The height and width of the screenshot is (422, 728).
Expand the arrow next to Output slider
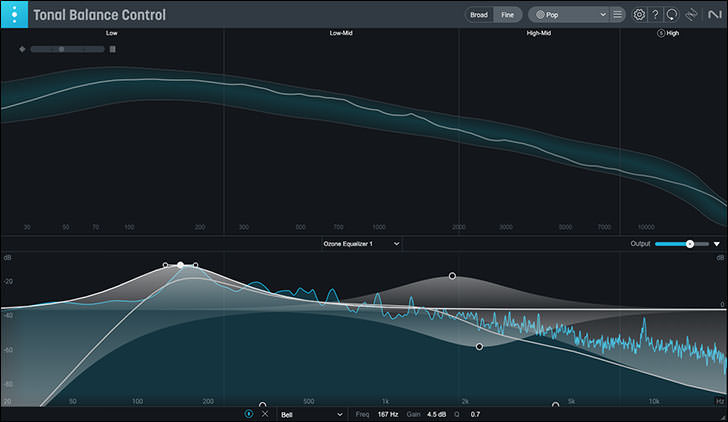[717, 244]
